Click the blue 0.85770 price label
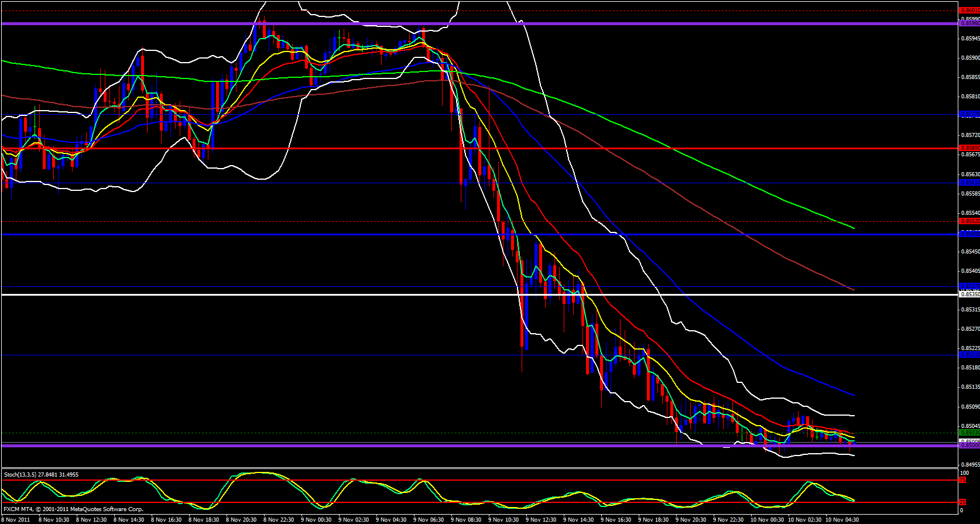 968,114
